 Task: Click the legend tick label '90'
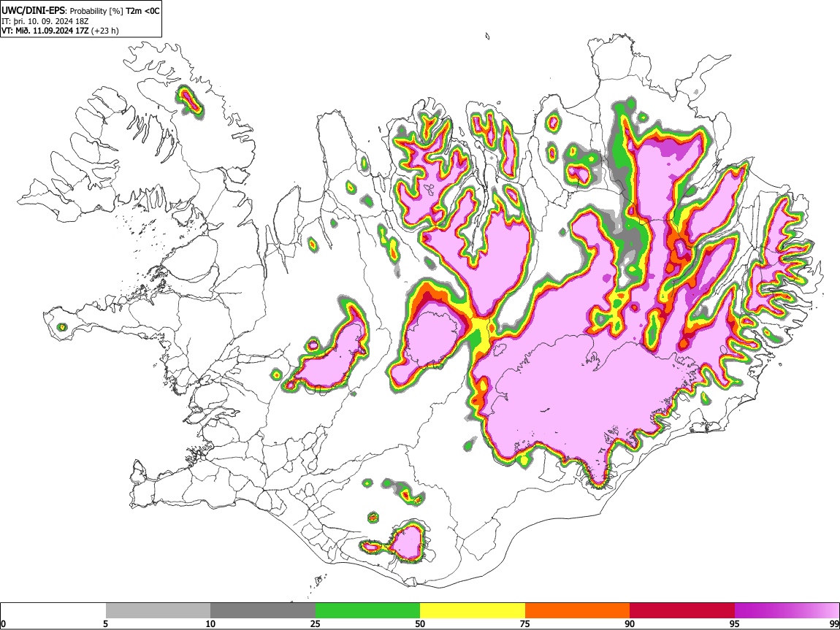coord(630,623)
